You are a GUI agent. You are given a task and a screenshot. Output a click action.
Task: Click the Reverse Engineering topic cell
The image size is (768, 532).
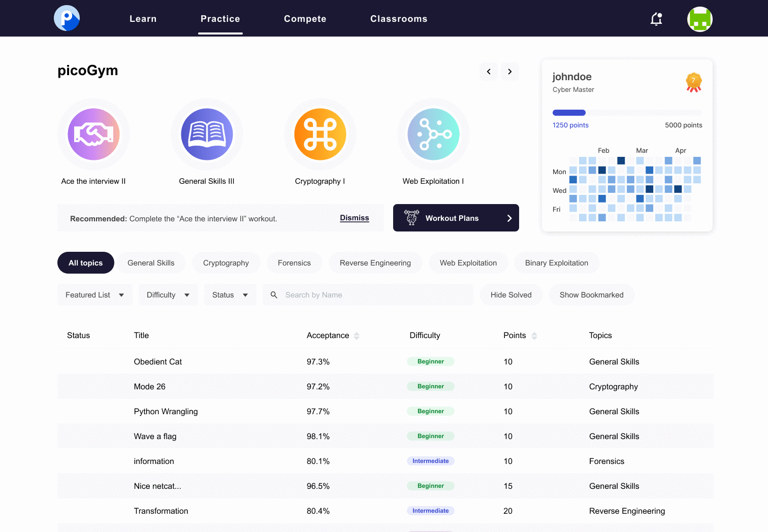627,511
